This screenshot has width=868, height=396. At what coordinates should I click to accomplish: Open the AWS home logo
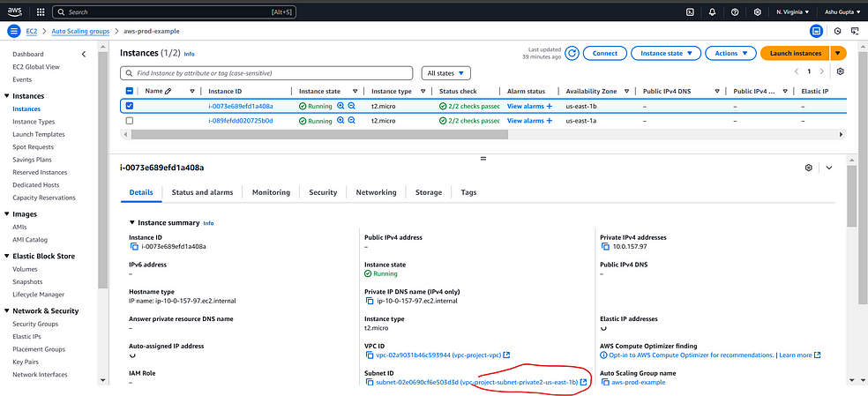[x=14, y=11]
